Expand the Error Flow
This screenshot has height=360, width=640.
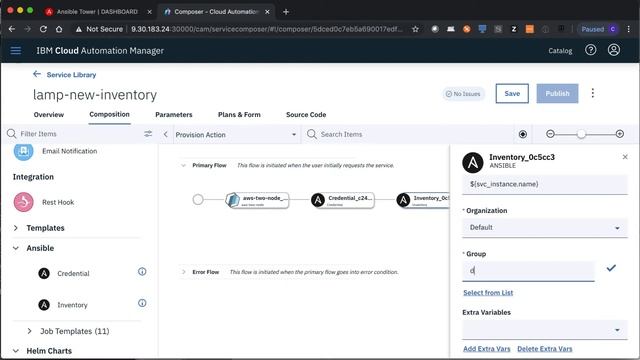[x=183, y=272]
